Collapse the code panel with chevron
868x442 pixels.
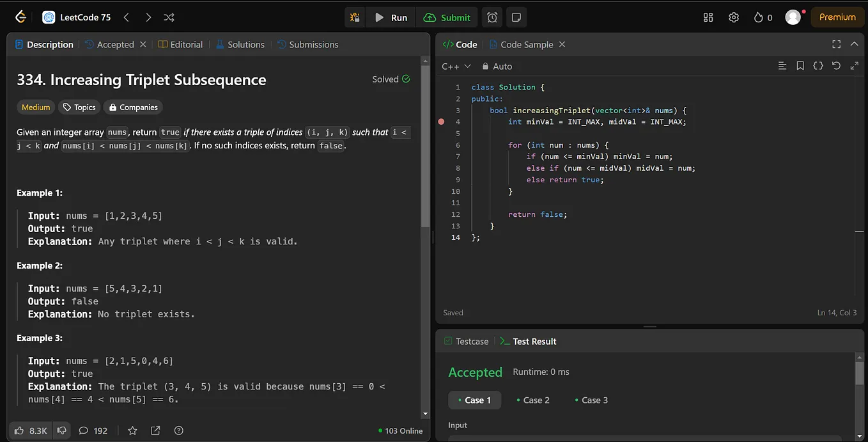(x=854, y=44)
